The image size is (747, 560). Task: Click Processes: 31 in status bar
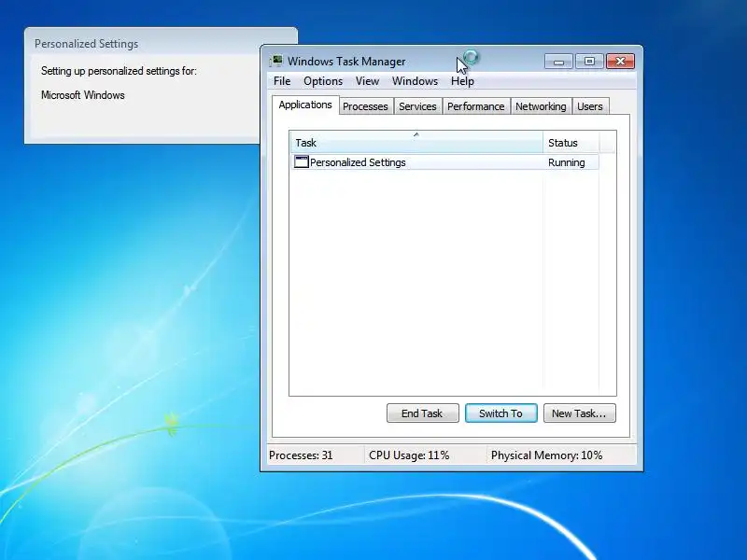click(301, 455)
